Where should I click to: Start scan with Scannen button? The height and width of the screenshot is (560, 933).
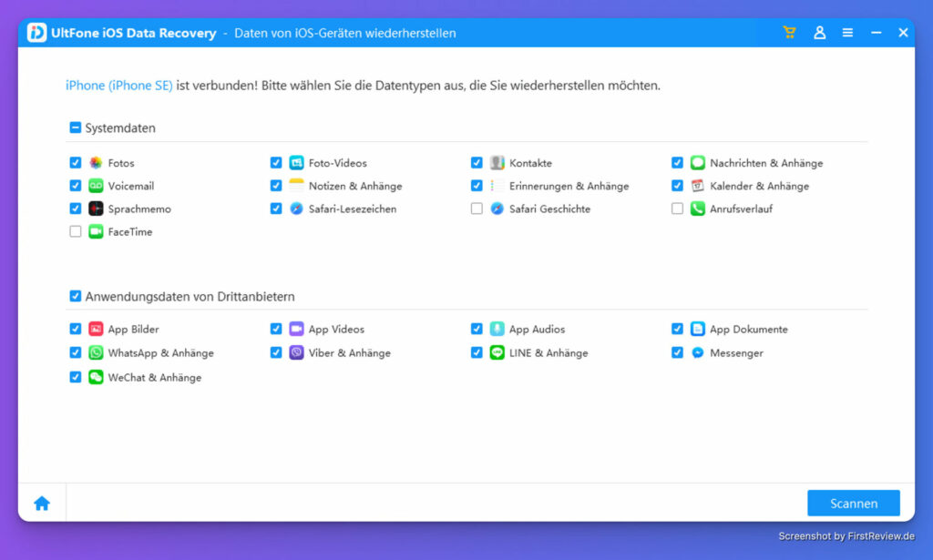pos(853,504)
